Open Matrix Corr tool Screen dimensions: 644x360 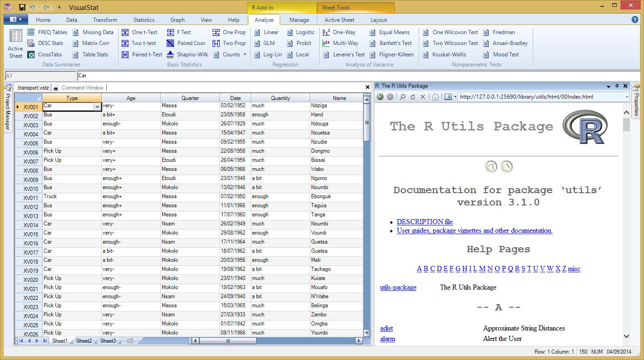[x=91, y=43]
